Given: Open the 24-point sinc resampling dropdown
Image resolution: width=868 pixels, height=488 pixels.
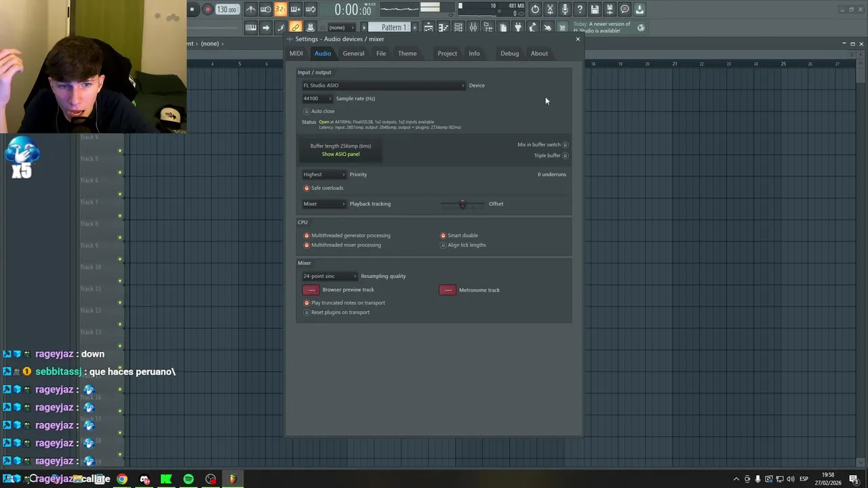Looking at the screenshot, I should (330, 276).
